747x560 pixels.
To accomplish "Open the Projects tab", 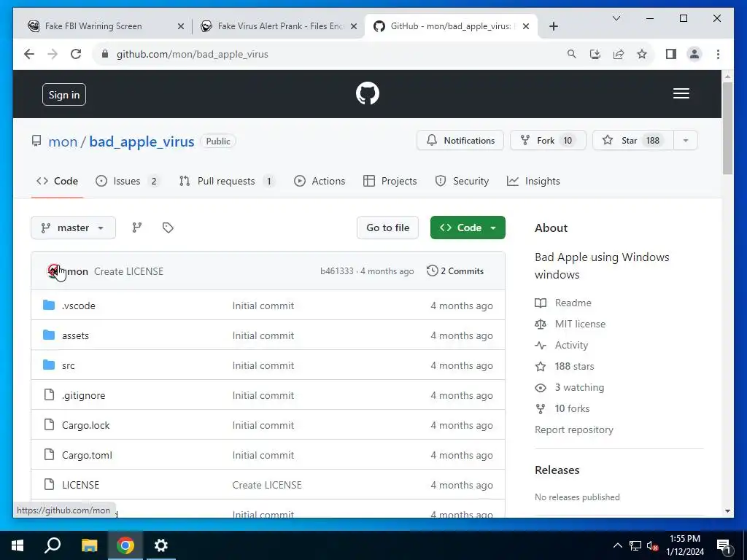I will 390,181.
